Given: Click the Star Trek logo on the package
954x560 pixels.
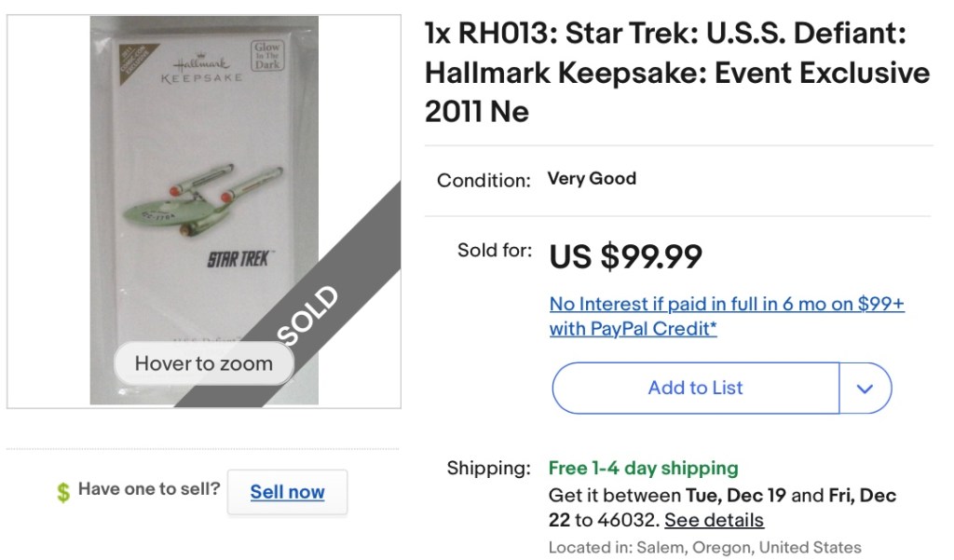Looking at the screenshot, I should [x=238, y=257].
